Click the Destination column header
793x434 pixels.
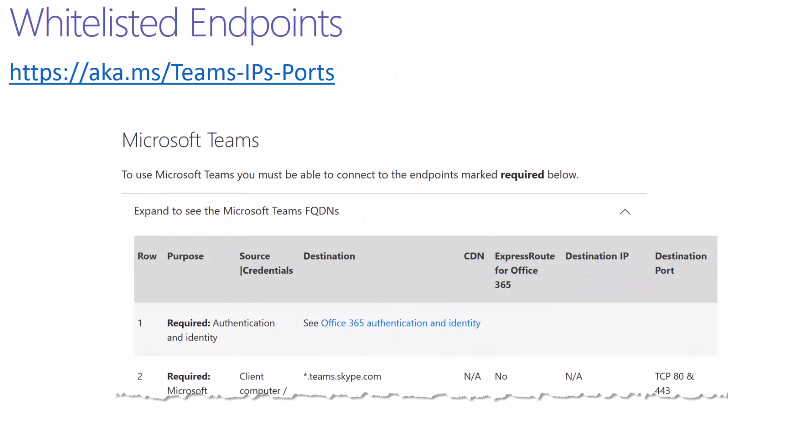pyautogui.click(x=329, y=256)
